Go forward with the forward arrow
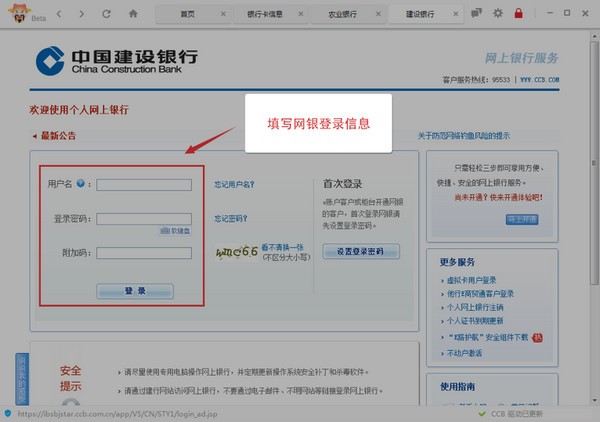The height and width of the screenshot is (422, 600). tap(81, 14)
